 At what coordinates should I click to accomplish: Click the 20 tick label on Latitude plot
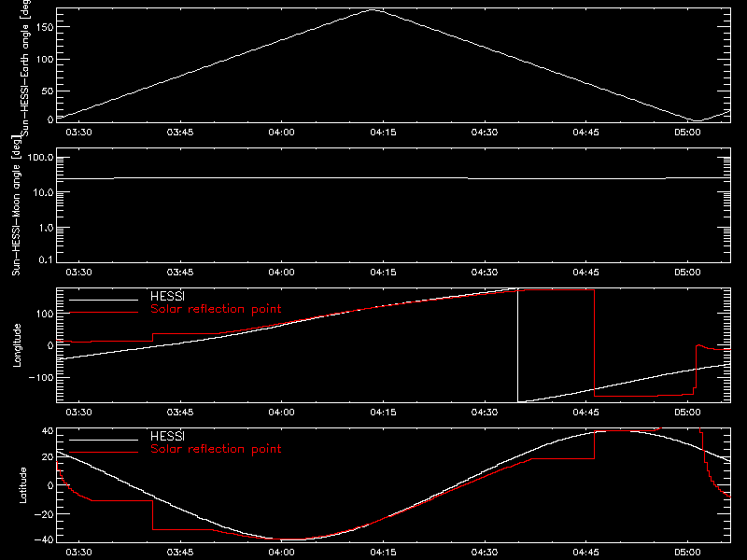point(48,457)
